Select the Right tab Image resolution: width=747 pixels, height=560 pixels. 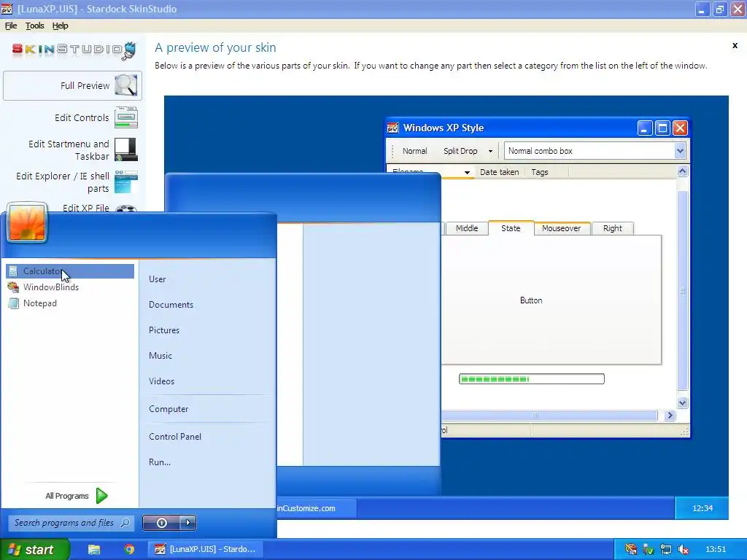[612, 228]
